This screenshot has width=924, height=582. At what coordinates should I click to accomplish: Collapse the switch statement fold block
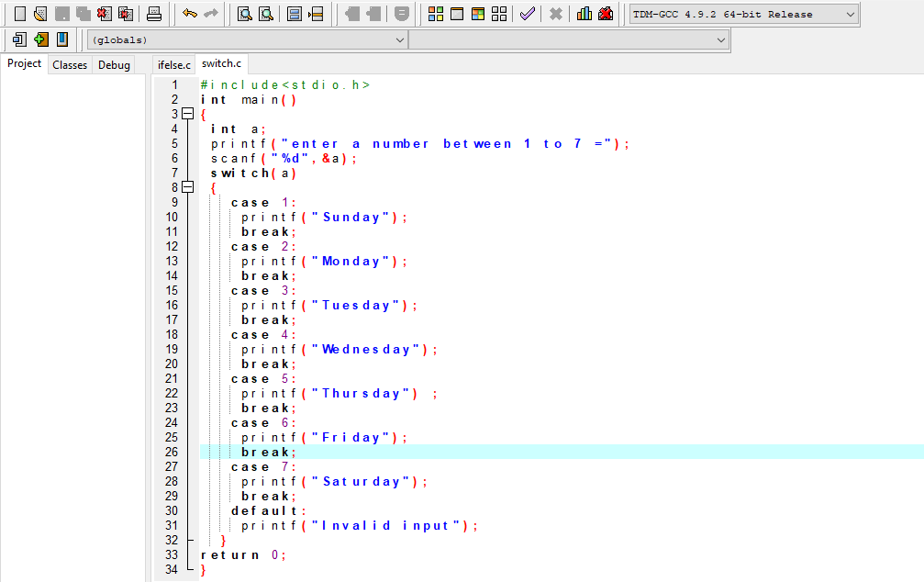[188, 187]
